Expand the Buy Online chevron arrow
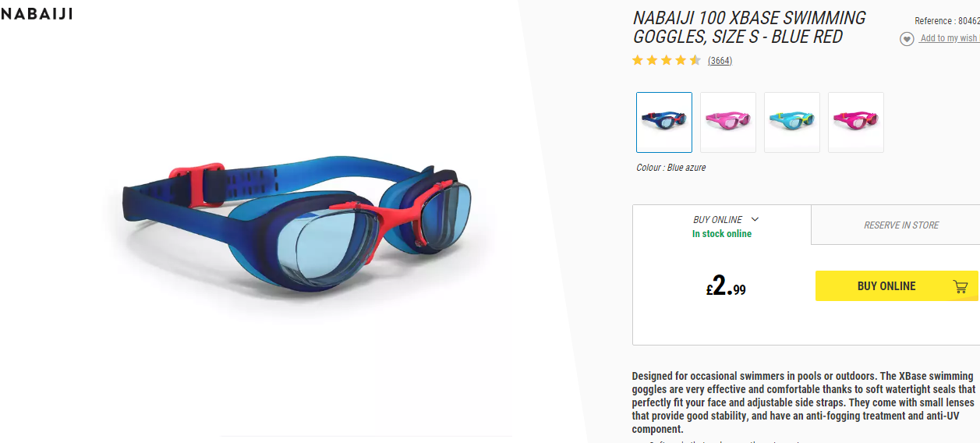The width and height of the screenshot is (980, 443). click(755, 220)
